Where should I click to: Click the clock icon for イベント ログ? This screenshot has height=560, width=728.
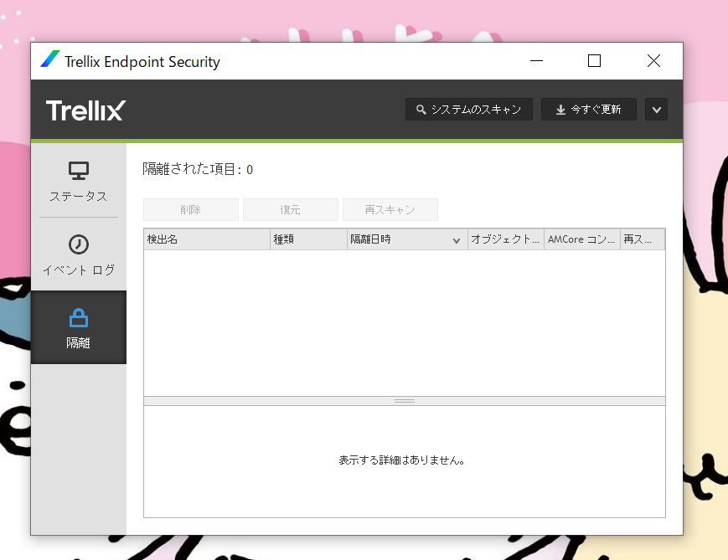coord(79,244)
